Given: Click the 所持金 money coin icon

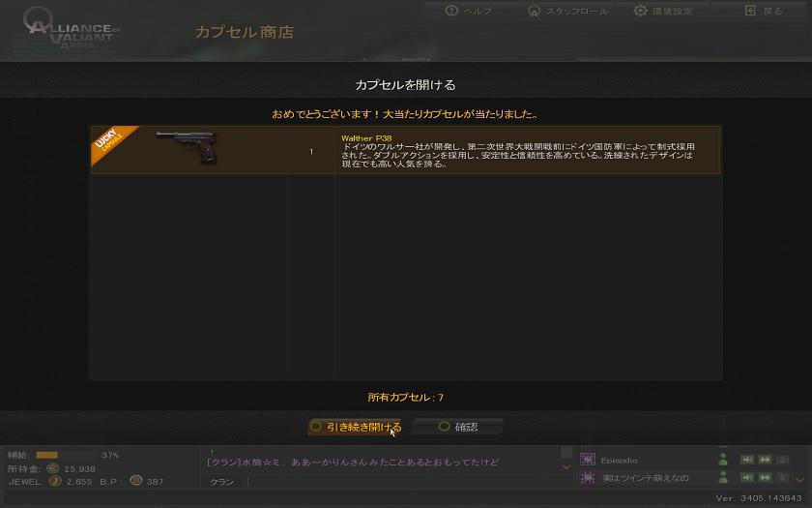Looking at the screenshot, I should click(x=53, y=468).
